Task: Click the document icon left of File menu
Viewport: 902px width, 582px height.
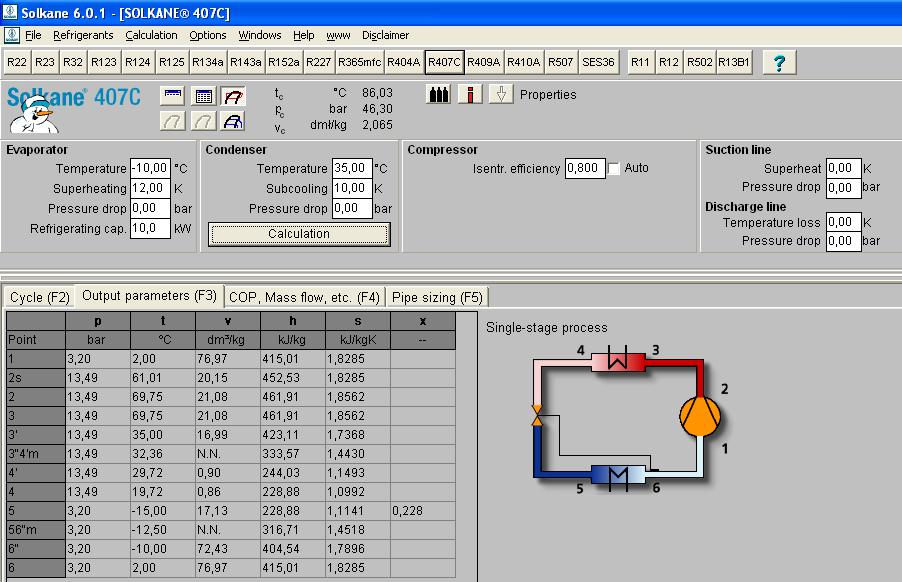Action: click(12, 35)
